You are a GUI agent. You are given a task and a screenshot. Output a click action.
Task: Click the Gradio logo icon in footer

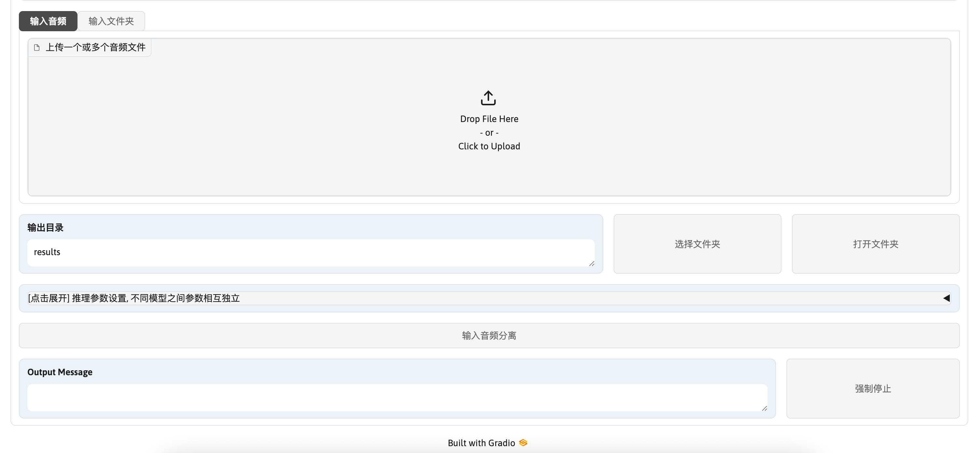523,443
